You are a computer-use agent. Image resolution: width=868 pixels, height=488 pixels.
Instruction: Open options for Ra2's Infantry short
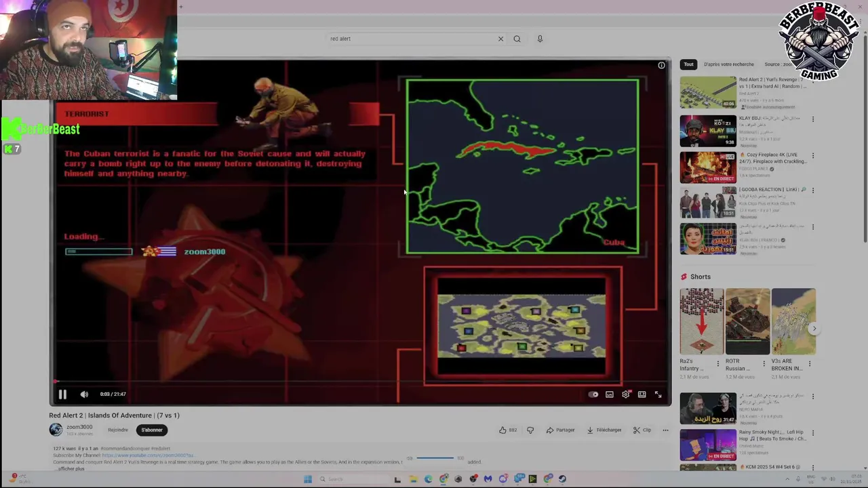tap(718, 364)
